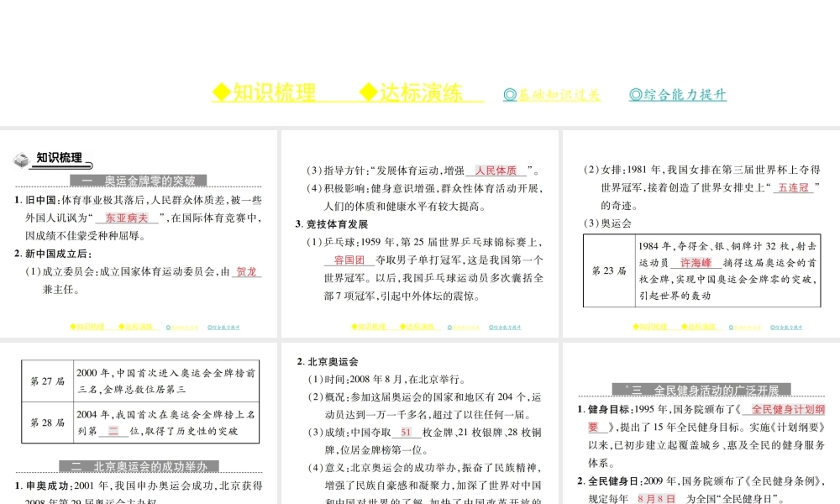Click the table cell 第23届
Screen dimensions: 840x504
(x=609, y=270)
